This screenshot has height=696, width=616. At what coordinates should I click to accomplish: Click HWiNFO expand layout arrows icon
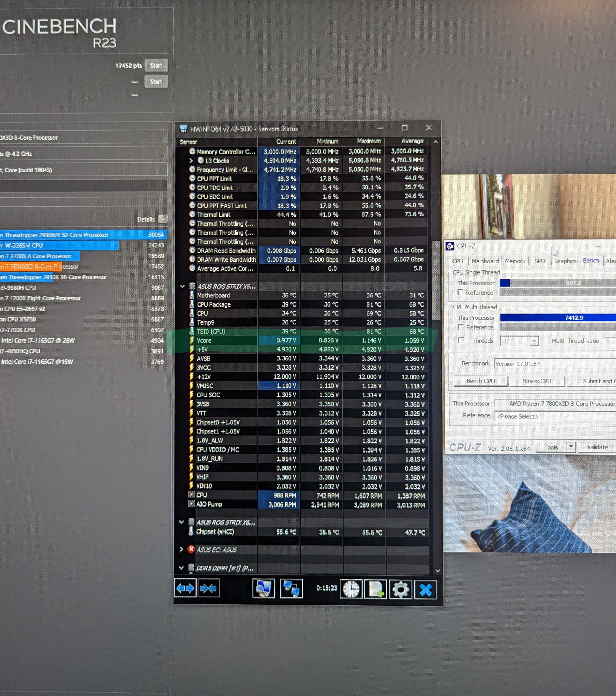tap(185, 588)
